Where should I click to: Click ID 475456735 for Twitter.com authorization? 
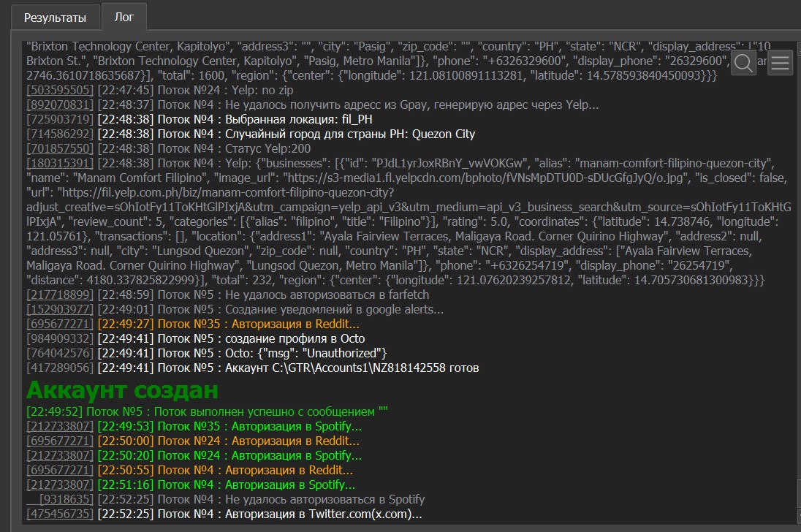pyautogui.click(x=60, y=514)
